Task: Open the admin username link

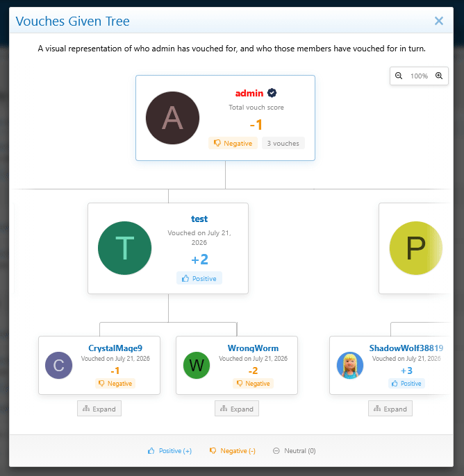Action: point(249,93)
